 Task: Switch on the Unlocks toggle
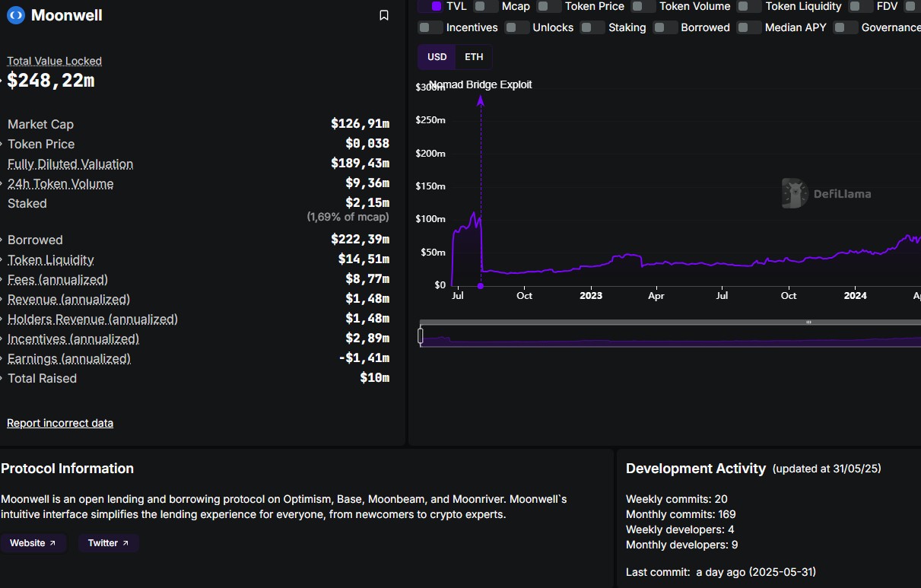click(517, 27)
